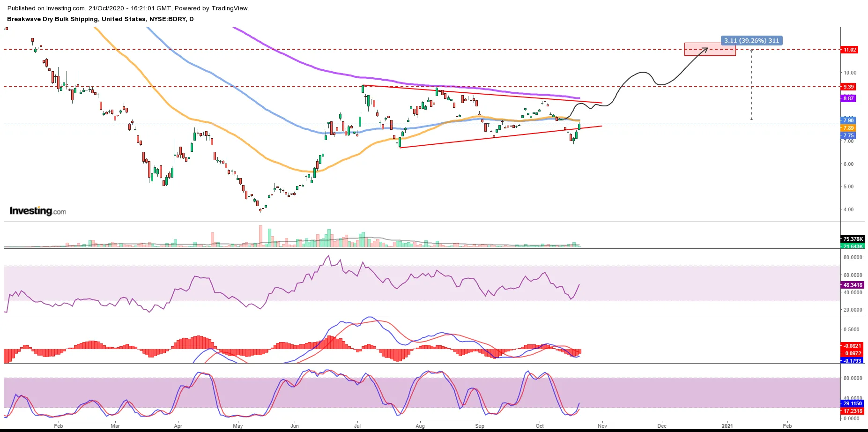The image size is (868, 432).
Task: Click the purple 48.3418 RSI value label
Action: pyautogui.click(x=853, y=285)
